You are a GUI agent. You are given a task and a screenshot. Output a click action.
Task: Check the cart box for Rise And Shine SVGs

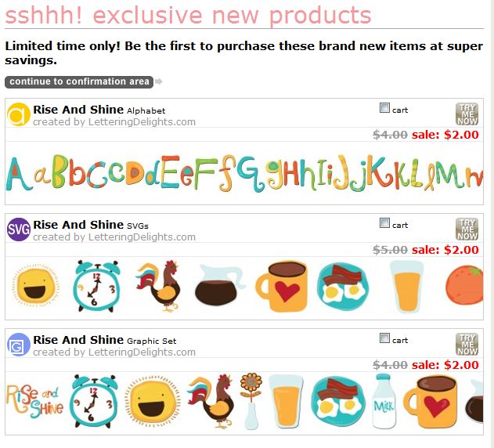click(x=384, y=223)
